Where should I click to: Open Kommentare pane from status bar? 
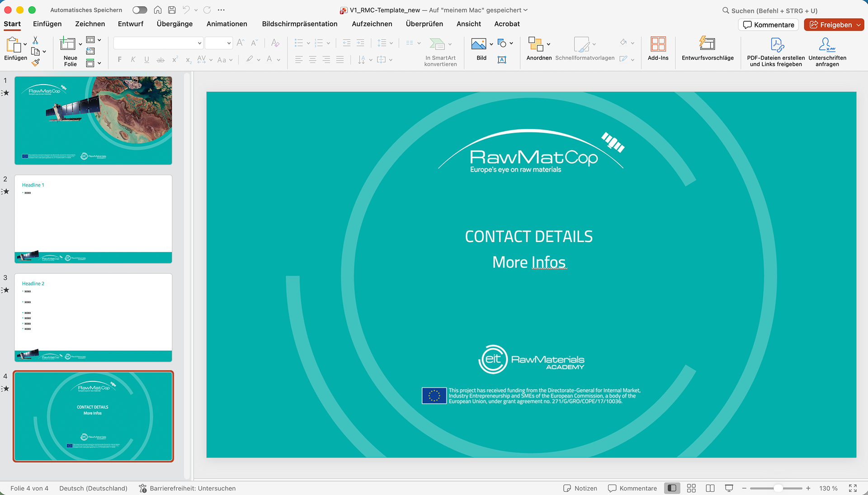632,488
